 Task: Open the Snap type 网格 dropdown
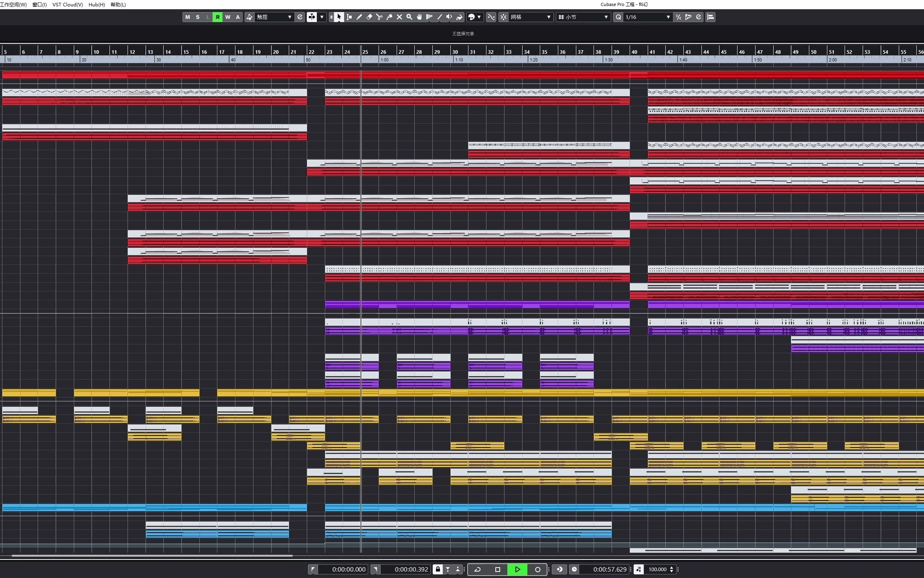coord(531,17)
